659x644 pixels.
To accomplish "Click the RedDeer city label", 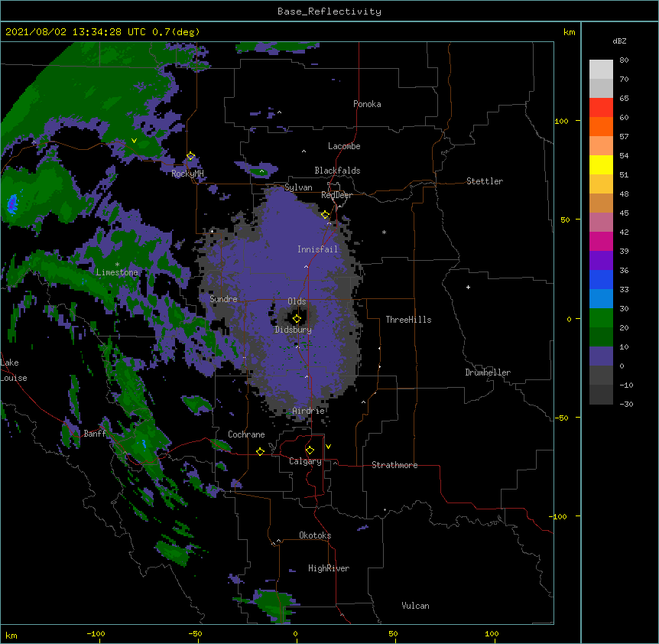I will pyautogui.click(x=336, y=195).
